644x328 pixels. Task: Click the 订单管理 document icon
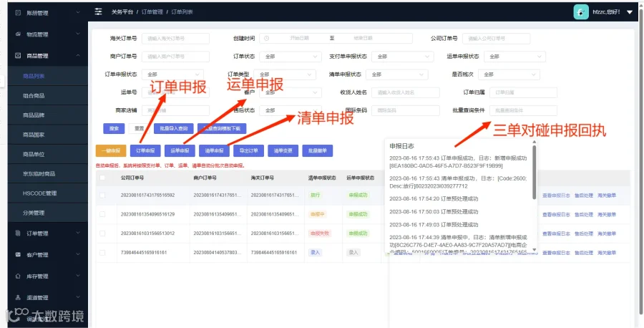18,233
